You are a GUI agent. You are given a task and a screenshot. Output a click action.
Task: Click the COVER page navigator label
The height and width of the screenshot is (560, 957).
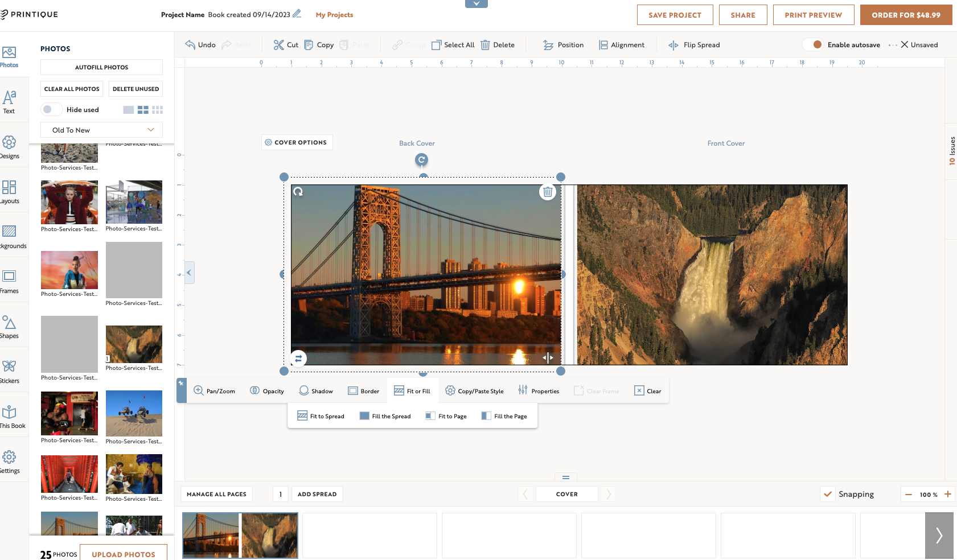coord(566,494)
